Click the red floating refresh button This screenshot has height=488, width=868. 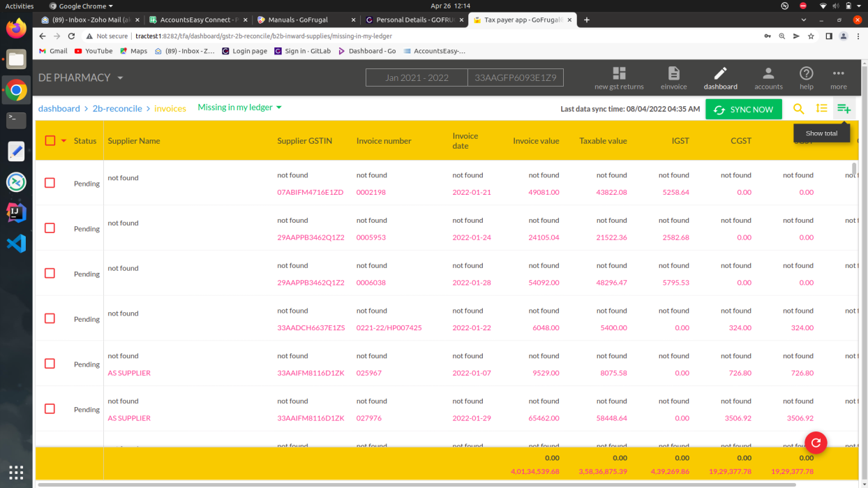coord(816,443)
